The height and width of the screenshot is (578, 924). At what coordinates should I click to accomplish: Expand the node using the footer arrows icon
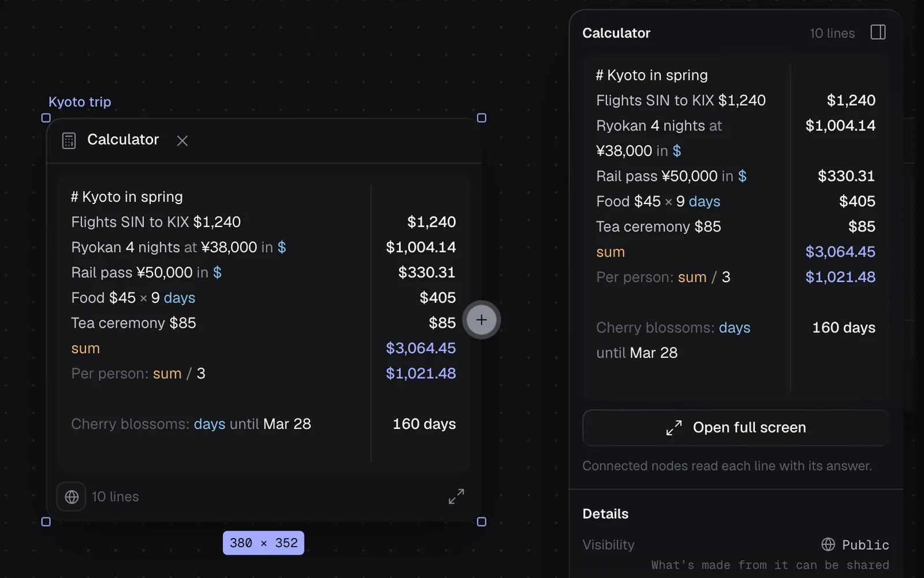click(x=456, y=497)
